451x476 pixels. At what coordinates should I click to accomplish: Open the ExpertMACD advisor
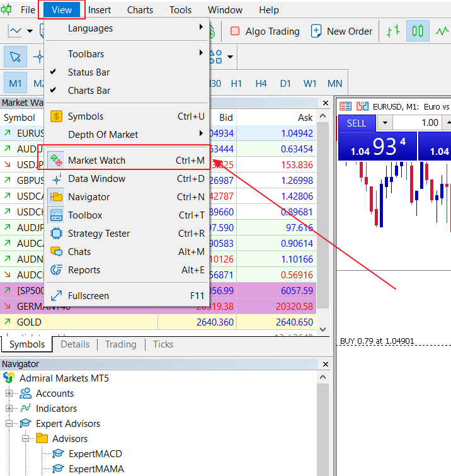[x=95, y=453]
